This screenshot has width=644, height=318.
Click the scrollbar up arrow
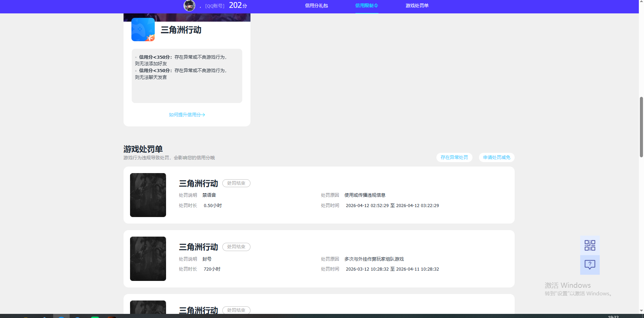pos(641,2)
